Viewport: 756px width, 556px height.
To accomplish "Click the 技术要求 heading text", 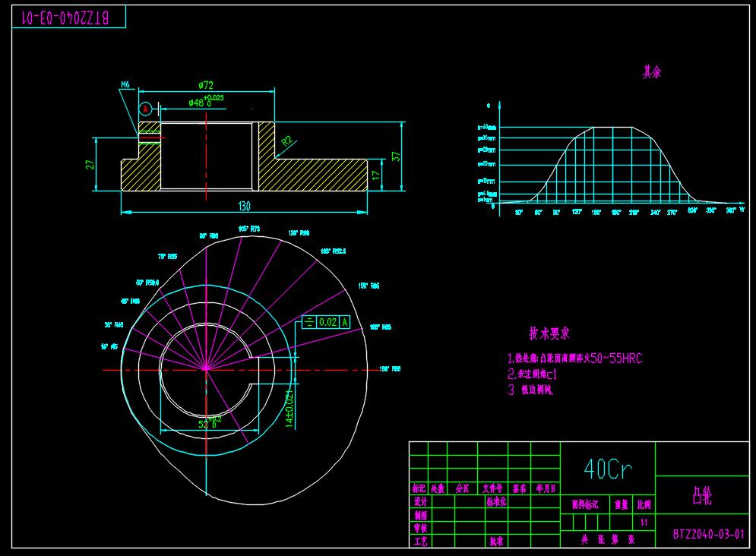I will [549, 333].
